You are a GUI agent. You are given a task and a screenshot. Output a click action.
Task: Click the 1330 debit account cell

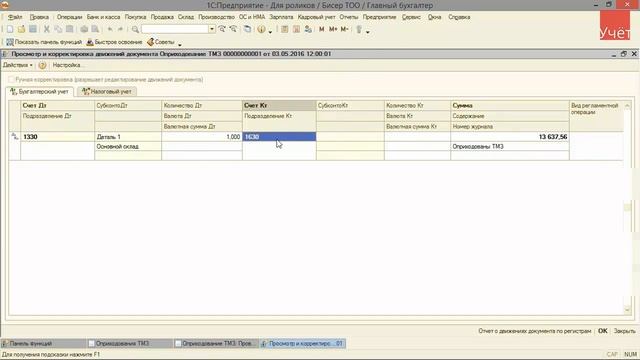tap(58, 137)
